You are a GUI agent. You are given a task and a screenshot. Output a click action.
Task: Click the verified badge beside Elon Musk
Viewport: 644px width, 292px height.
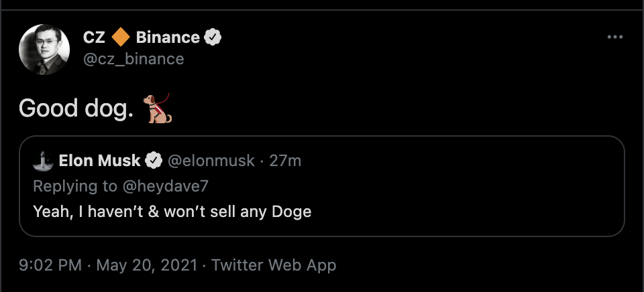[154, 161]
